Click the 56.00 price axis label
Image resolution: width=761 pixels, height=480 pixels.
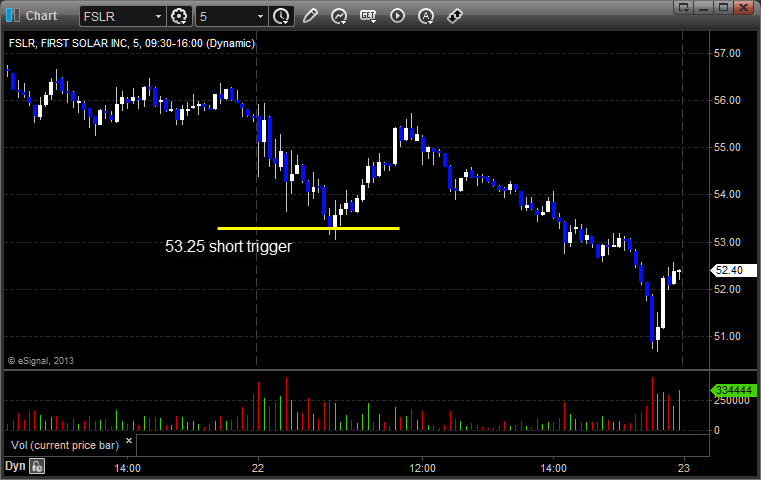click(727, 100)
